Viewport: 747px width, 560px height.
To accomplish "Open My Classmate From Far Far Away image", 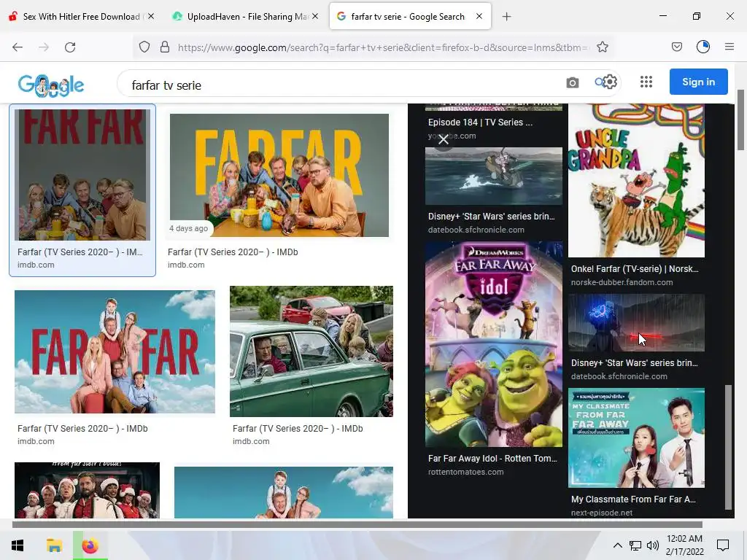I will [636, 438].
